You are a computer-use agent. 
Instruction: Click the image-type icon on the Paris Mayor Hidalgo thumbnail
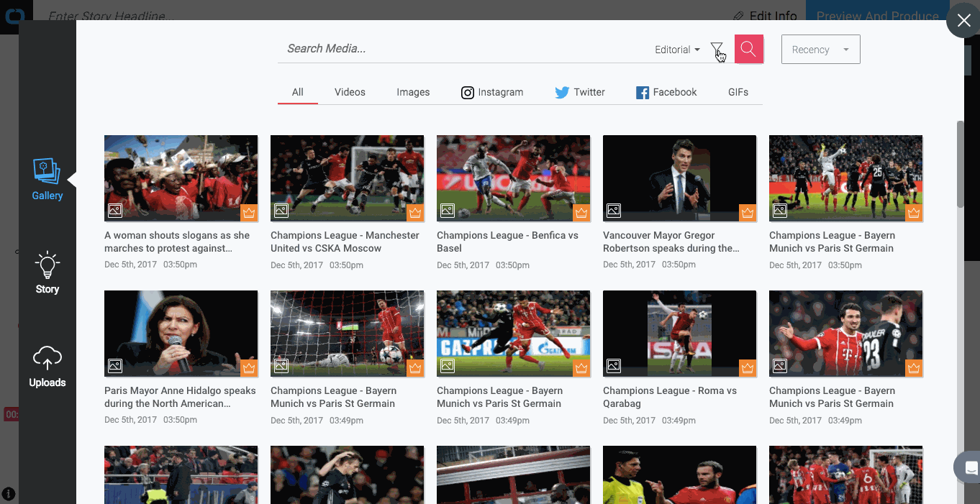coord(115,366)
